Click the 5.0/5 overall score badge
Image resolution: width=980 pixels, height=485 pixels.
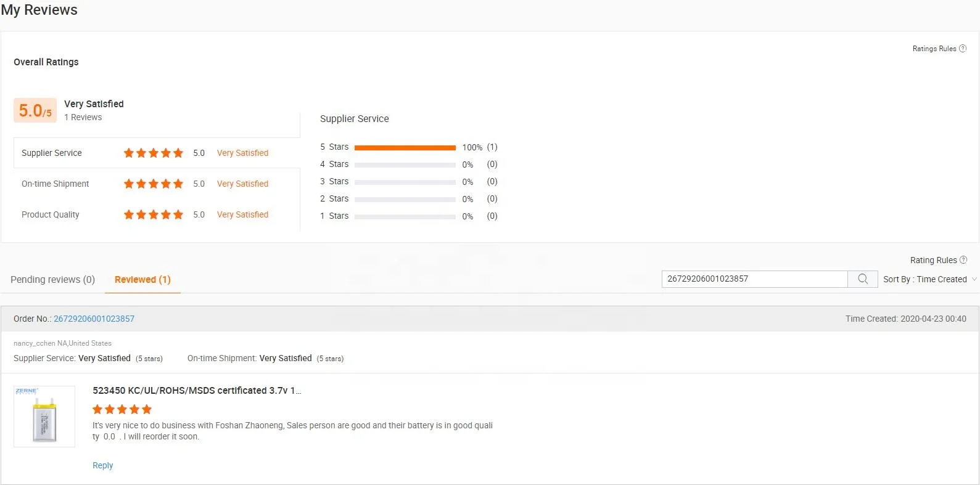click(35, 111)
